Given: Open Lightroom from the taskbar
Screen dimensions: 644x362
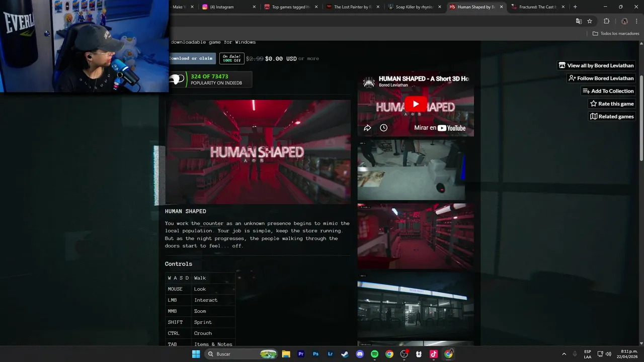Looking at the screenshot, I should pos(330,354).
